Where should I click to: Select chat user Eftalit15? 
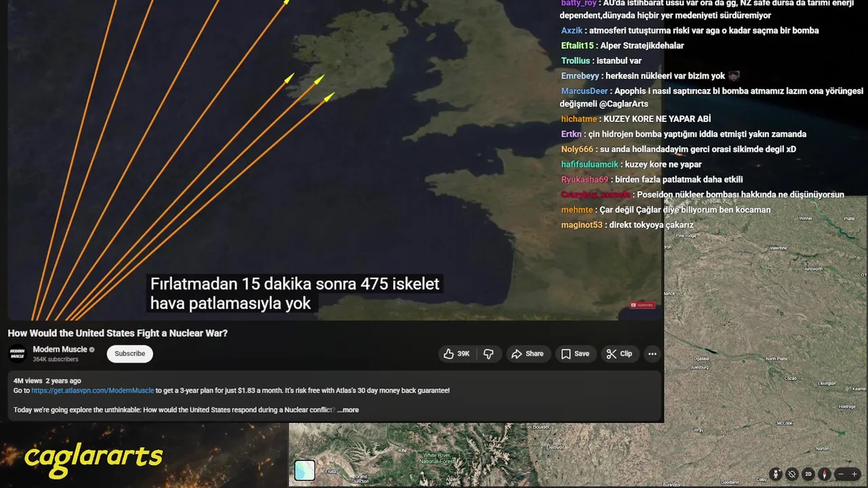tap(577, 45)
